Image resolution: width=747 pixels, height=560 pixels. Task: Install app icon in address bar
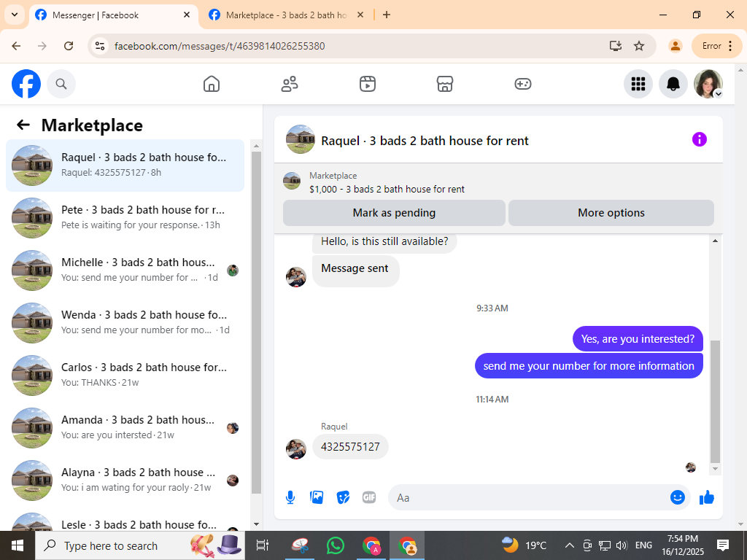tap(616, 46)
